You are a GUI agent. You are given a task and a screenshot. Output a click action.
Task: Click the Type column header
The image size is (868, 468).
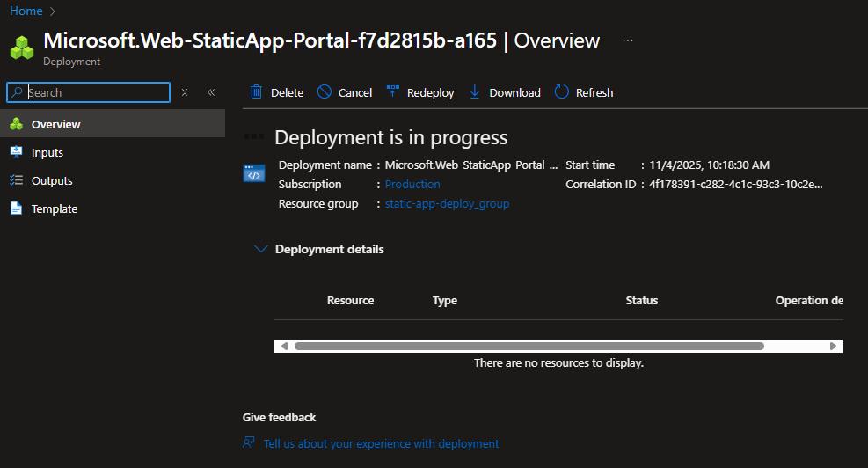pos(444,300)
